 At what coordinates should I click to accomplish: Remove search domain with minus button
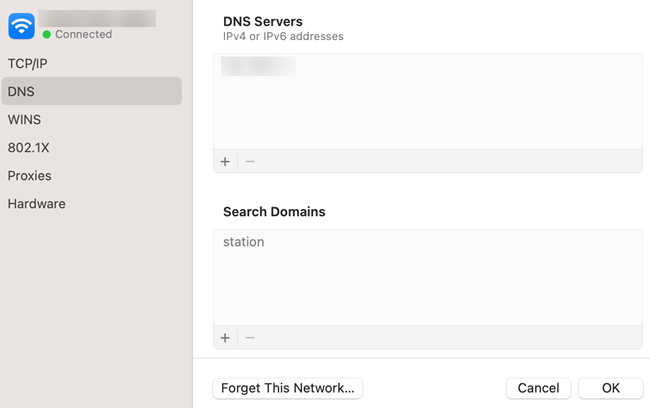(250, 338)
